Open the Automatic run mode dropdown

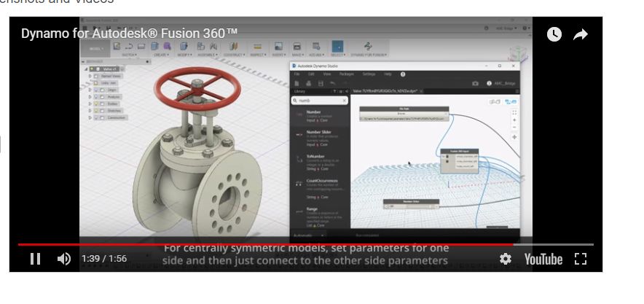(309, 235)
